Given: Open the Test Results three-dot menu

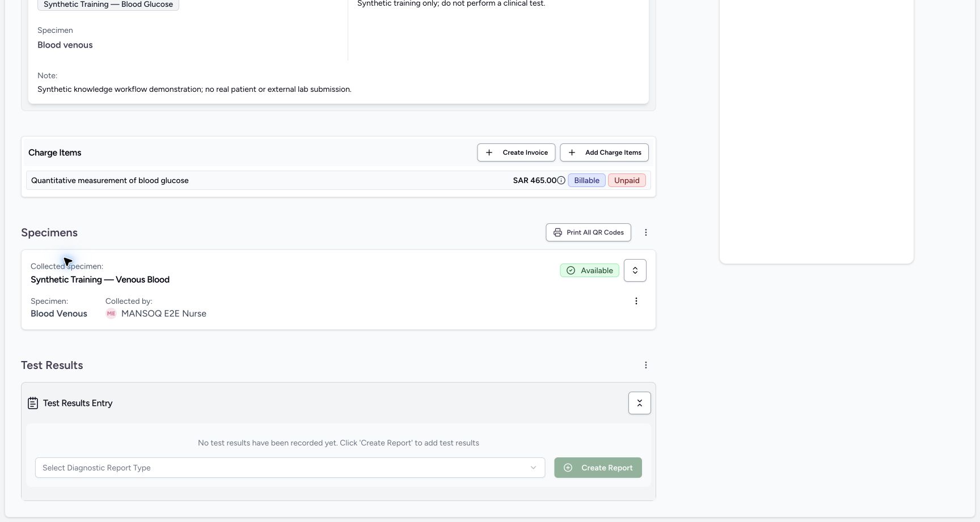Looking at the screenshot, I should pos(645,365).
